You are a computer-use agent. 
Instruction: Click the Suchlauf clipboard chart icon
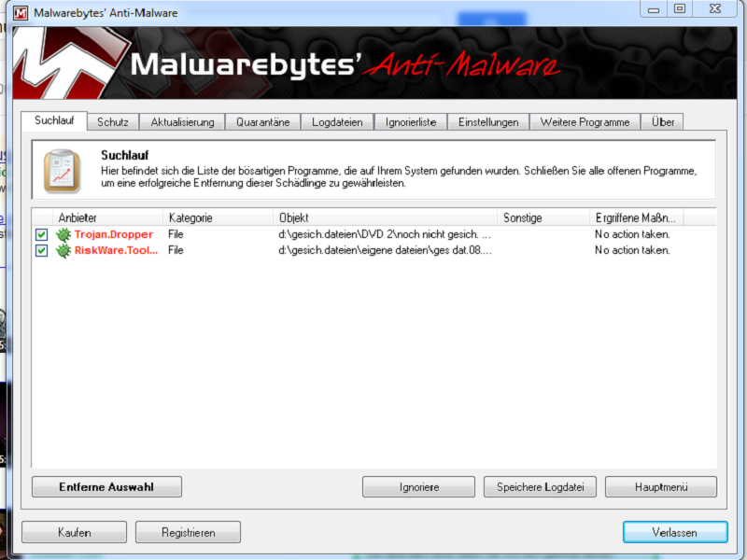pyautogui.click(x=62, y=171)
